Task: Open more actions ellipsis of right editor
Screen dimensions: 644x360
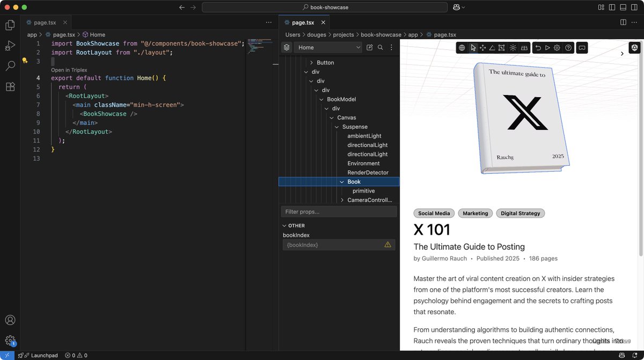Action: 635,22
